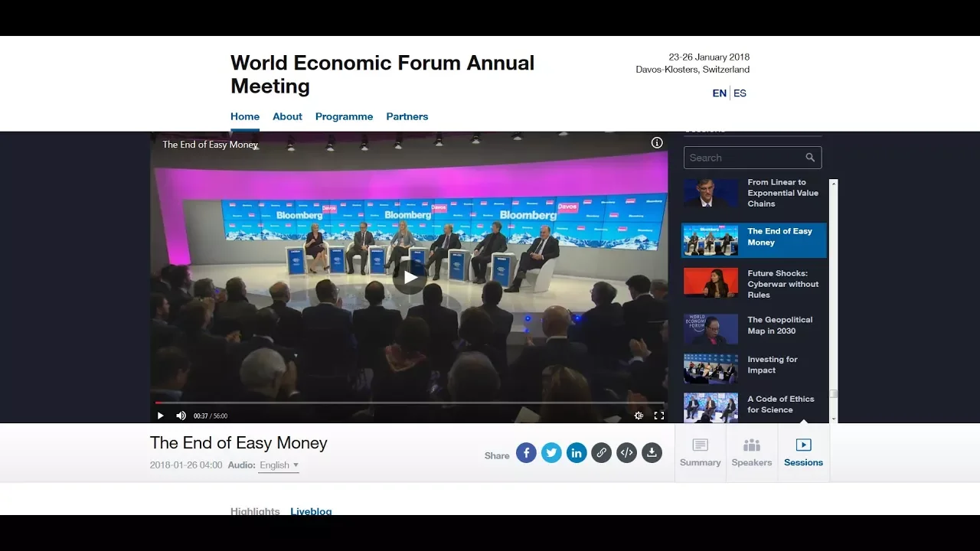Switch to the Sessions panel
This screenshot has width=980, height=551.
pyautogui.click(x=803, y=452)
